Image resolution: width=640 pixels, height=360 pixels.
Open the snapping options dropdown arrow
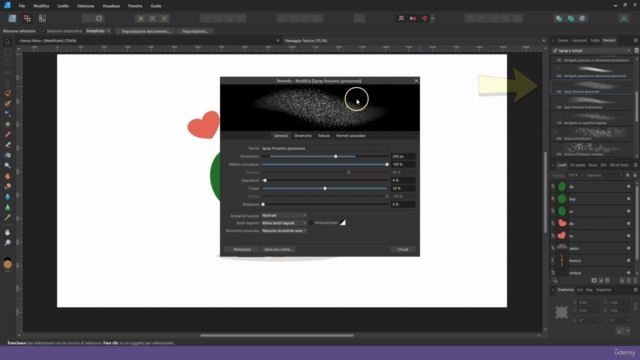432,18
